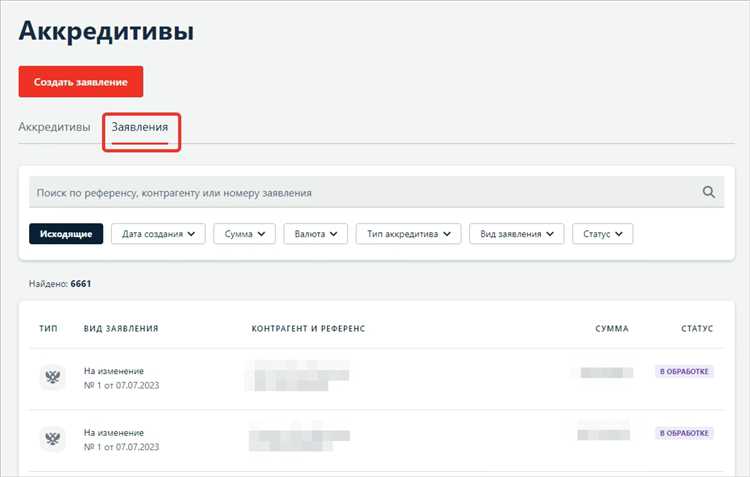
Task: Click В ОБРАБОТКЕ status badge in second row
Action: click(684, 433)
